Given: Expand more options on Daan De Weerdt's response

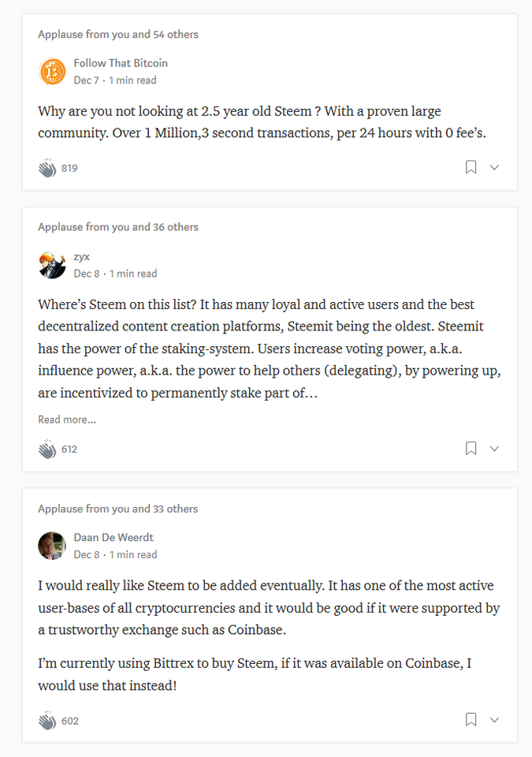Looking at the screenshot, I should 494,720.
